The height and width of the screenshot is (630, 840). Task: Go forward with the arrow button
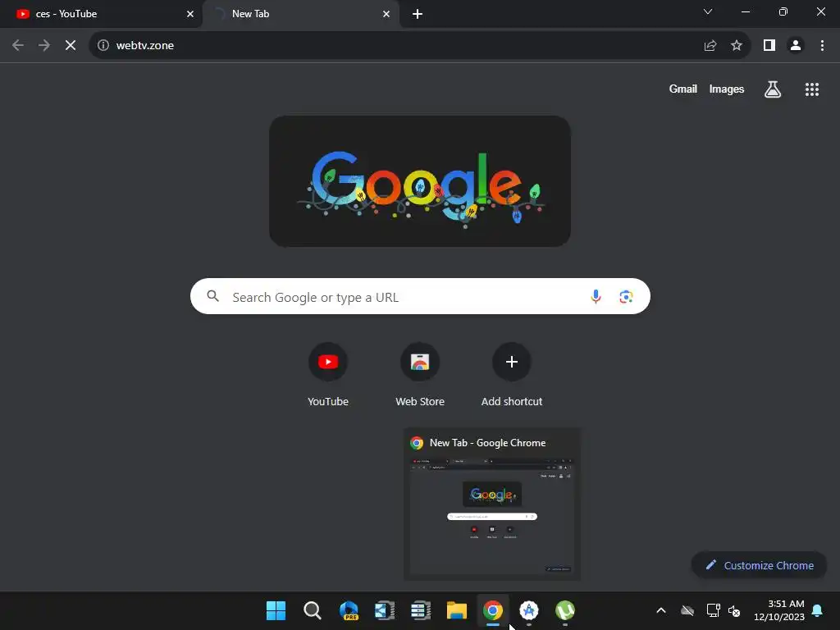tap(44, 46)
